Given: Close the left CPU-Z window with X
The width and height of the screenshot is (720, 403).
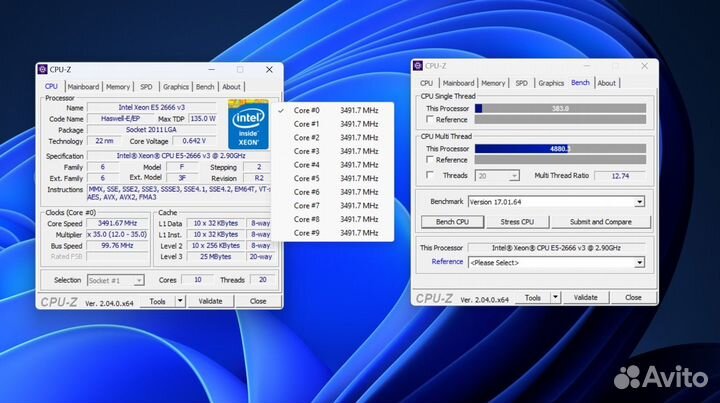Looking at the screenshot, I should [269, 70].
